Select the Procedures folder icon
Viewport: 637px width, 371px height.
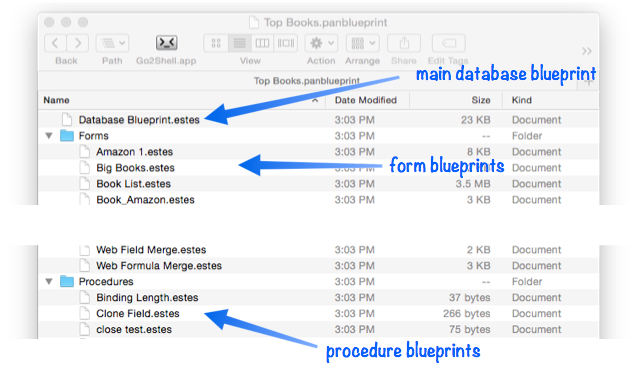67,281
